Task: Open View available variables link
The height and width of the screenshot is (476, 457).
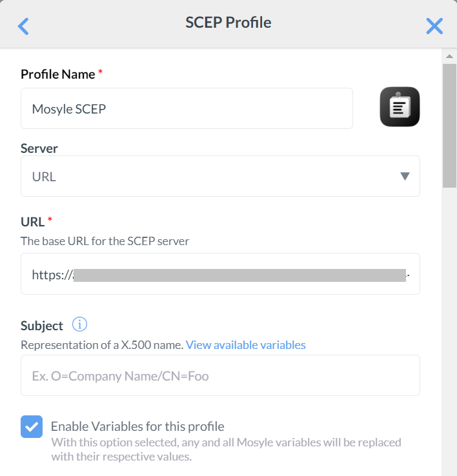Action: [245, 345]
